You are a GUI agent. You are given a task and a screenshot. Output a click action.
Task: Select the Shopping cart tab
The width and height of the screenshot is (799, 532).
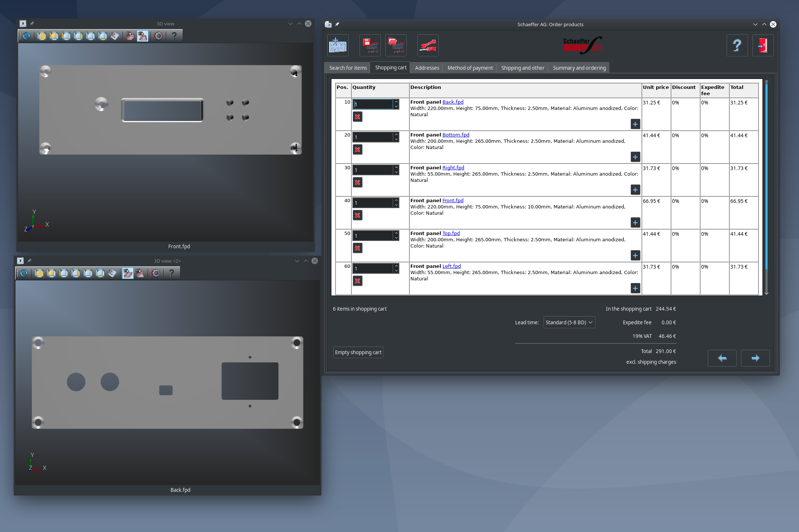(390, 68)
